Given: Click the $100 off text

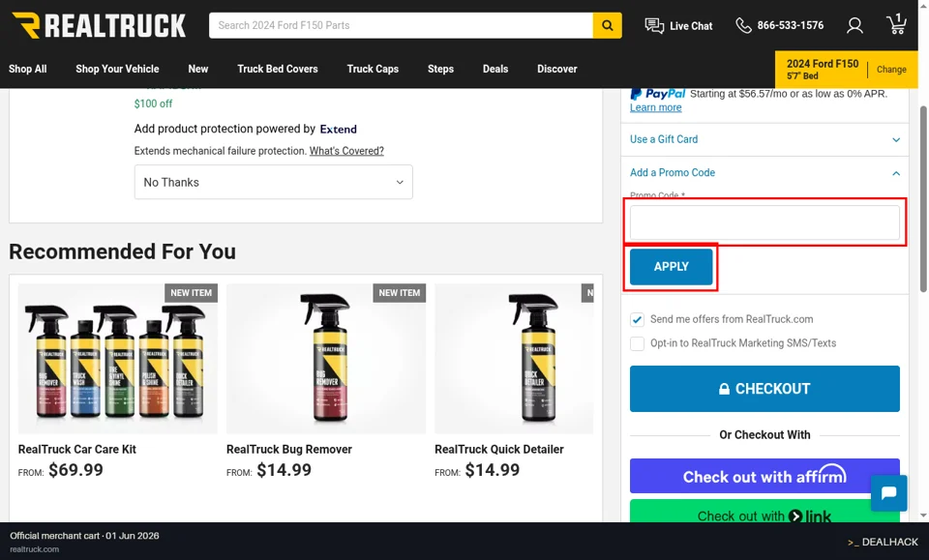Looking at the screenshot, I should point(153,103).
